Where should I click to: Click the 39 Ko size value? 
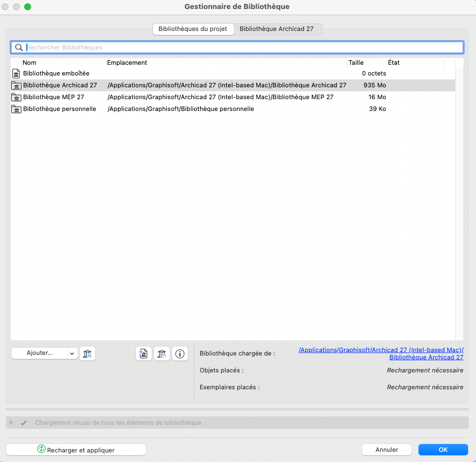click(377, 109)
